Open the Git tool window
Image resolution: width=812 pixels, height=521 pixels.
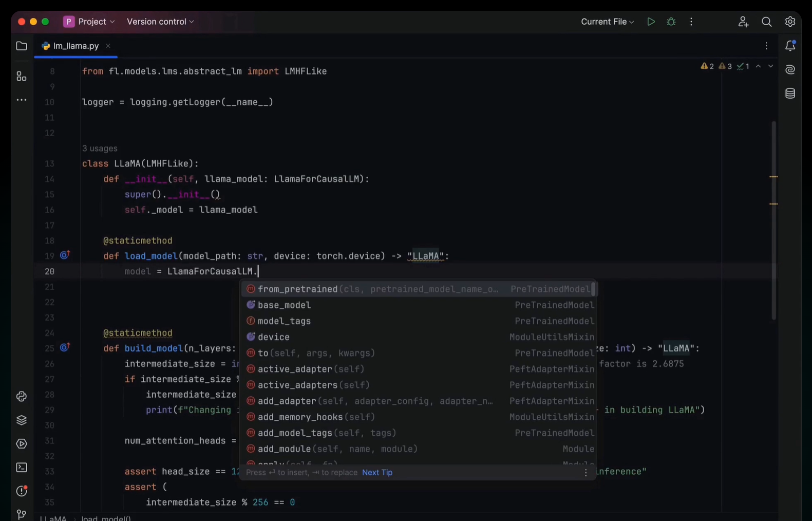point(22,514)
